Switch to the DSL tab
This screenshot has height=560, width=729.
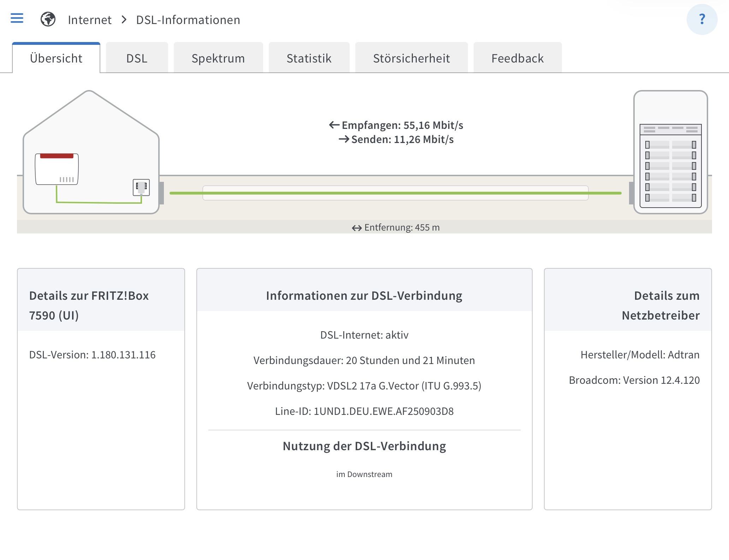137,58
